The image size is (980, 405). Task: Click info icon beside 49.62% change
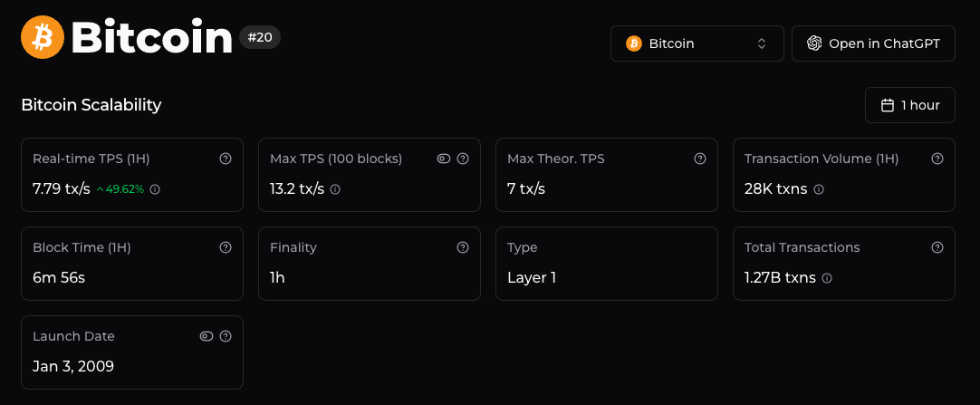click(155, 189)
